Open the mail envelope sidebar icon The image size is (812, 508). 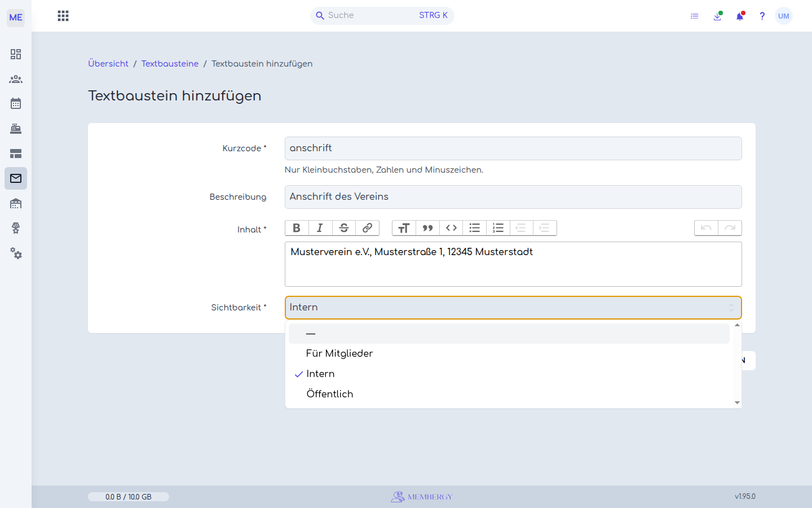tap(16, 178)
